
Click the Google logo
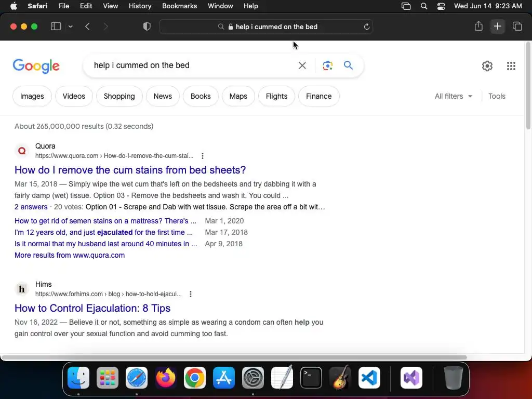click(x=36, y=66)
